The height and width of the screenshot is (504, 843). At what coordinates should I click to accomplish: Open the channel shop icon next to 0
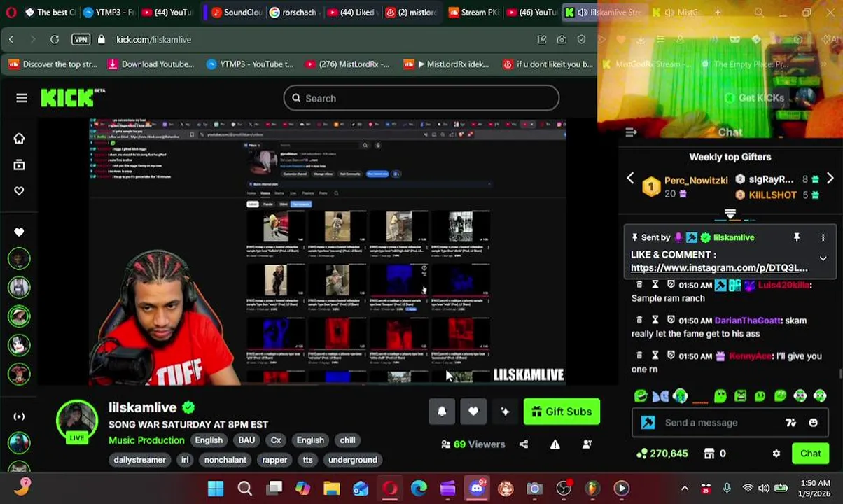pyautogui.click(x=709, y=454)
